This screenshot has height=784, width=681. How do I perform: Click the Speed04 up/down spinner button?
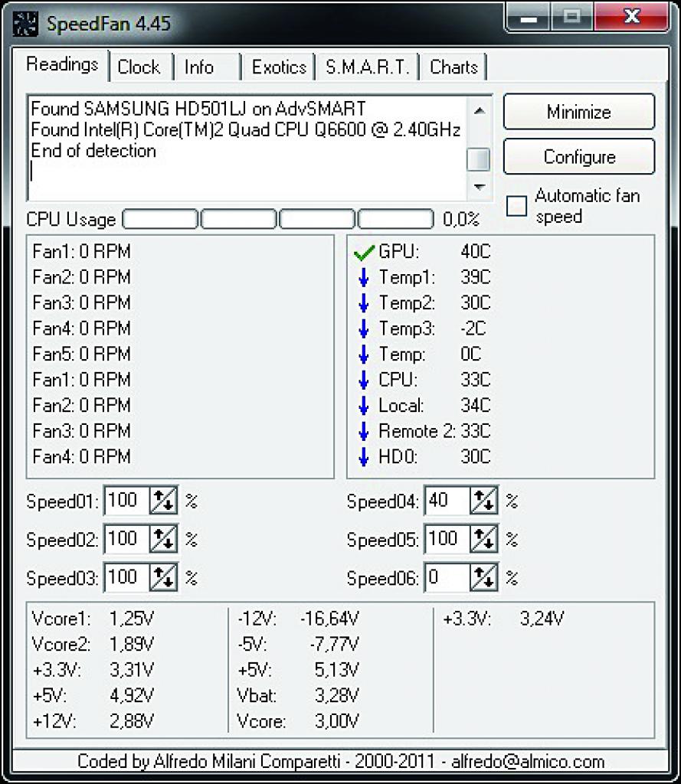(484, 500)
